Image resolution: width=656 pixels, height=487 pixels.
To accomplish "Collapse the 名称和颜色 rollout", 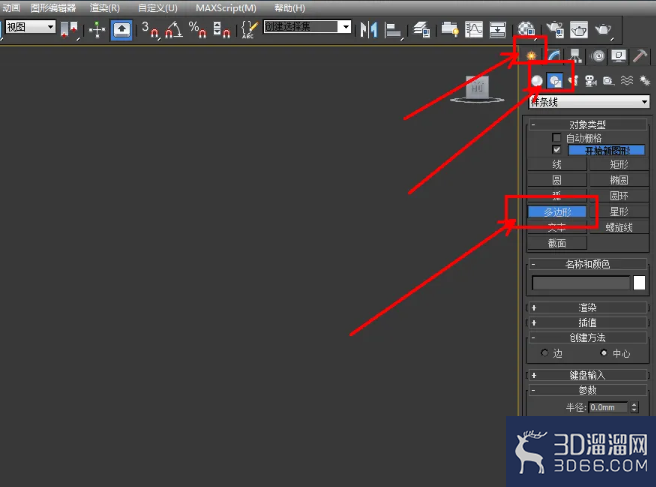I will (588, 264).
